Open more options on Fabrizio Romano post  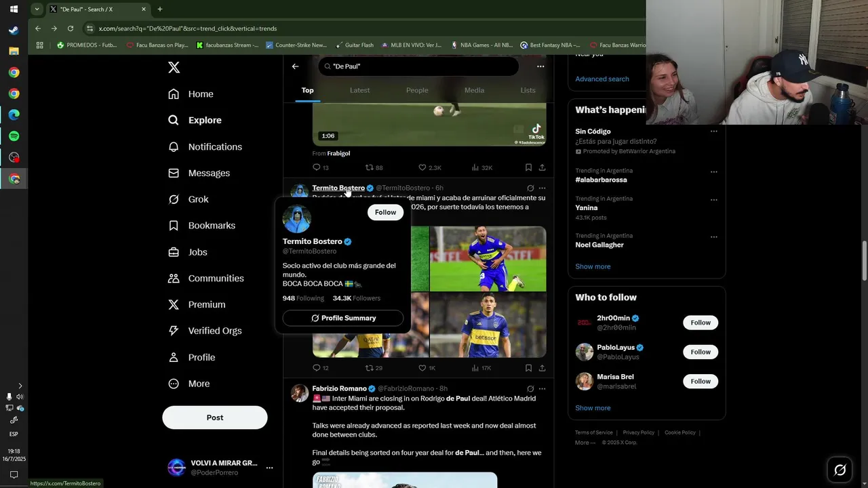click(542, 388)
